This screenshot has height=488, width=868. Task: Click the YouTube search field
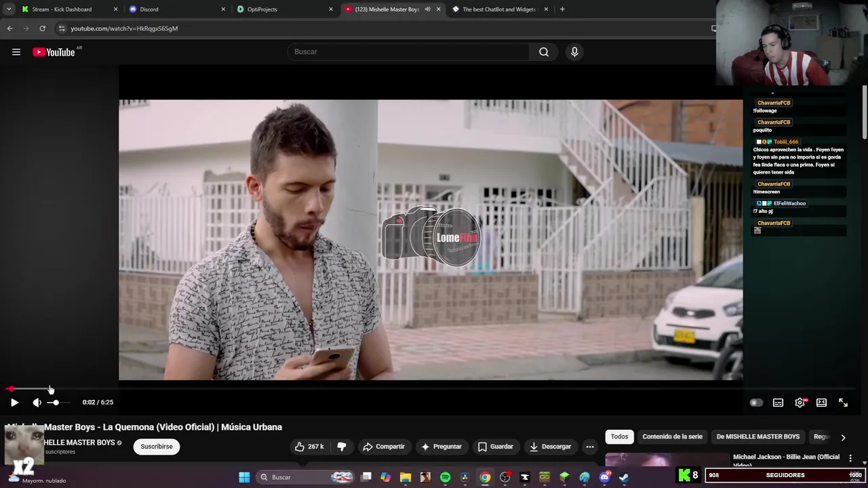(x=409, y=52)
